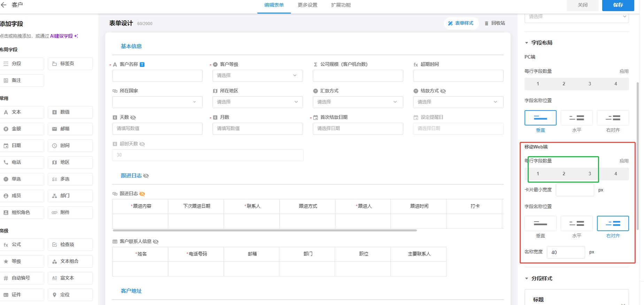Screen dimensions: 644x305
Task: Open the 汇款方式 dropdown
Action: point(358,102)
